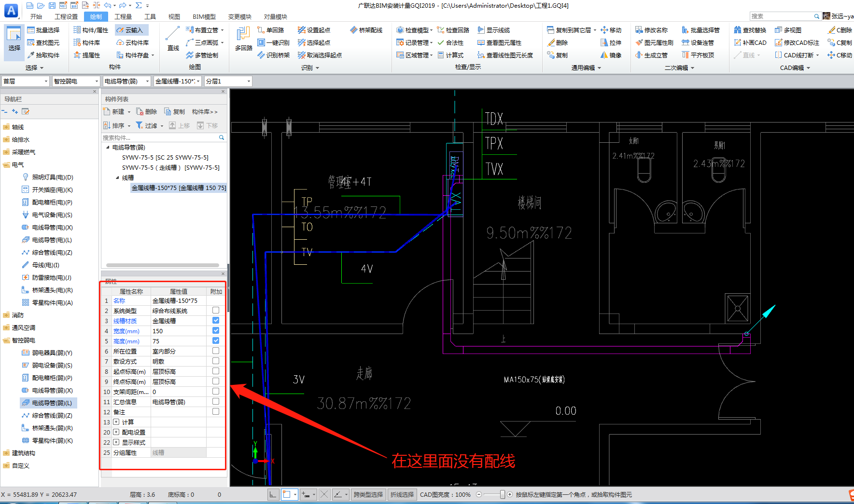Open the 分层1 layer dropdown

tap(228, 81)
